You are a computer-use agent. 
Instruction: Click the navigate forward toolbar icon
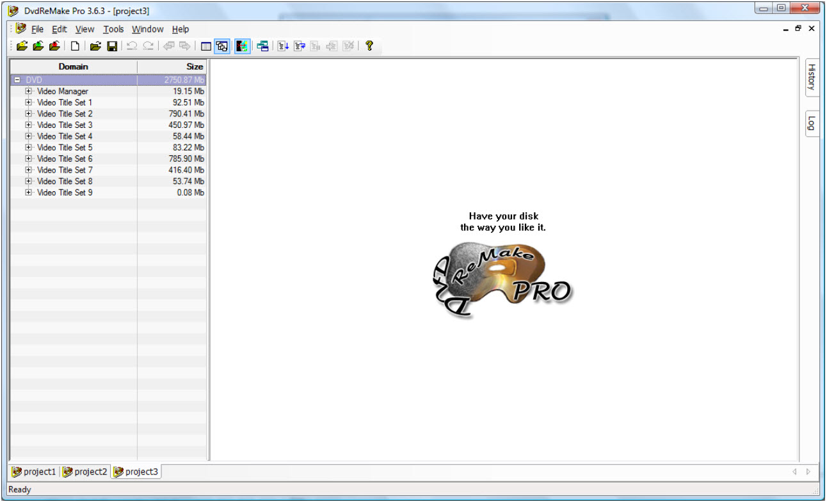click(184, 46)
